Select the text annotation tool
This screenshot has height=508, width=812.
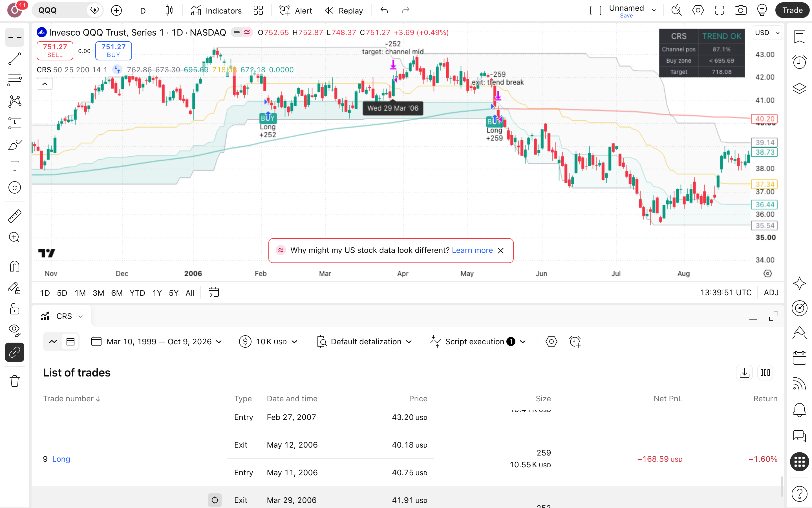(15, 166)
